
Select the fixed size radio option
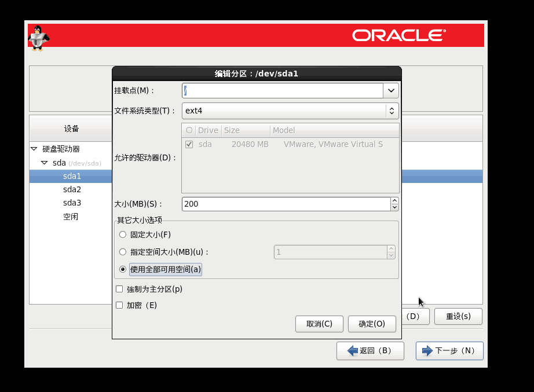(122, 235)
